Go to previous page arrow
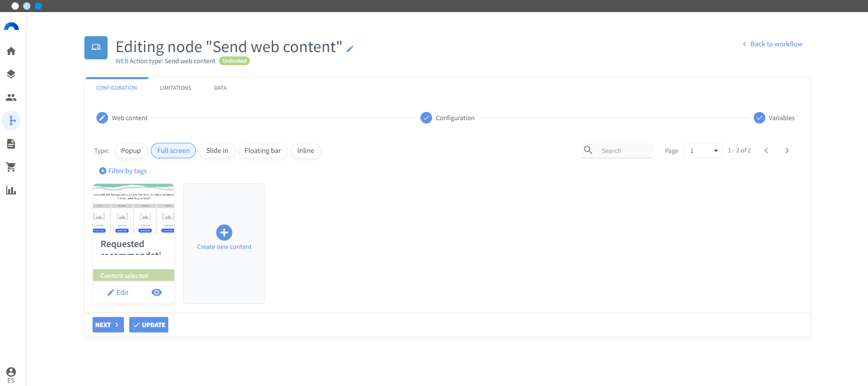Image resolution: width=868 pixels, height=386 pixels. coord(766,151)
